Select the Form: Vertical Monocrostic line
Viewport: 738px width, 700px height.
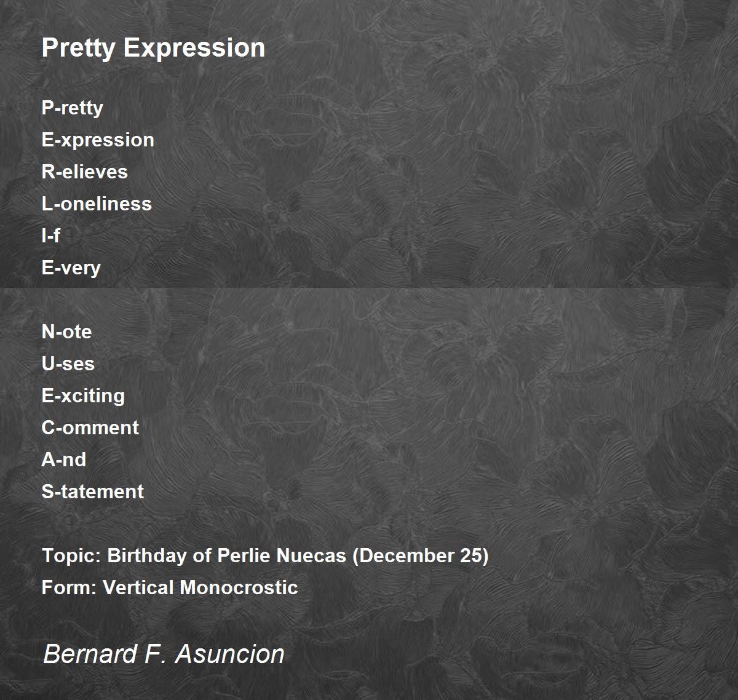(170, 587)
